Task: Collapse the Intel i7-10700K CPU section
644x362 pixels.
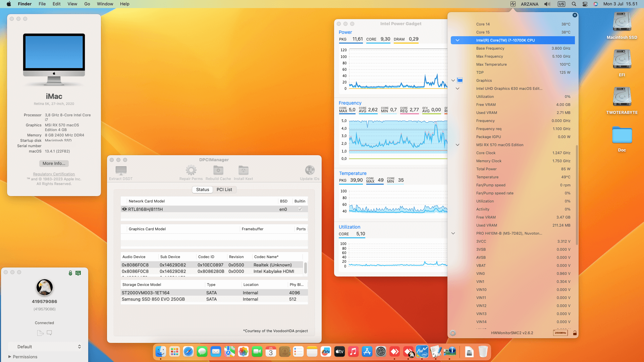Action: pos(457,40)
